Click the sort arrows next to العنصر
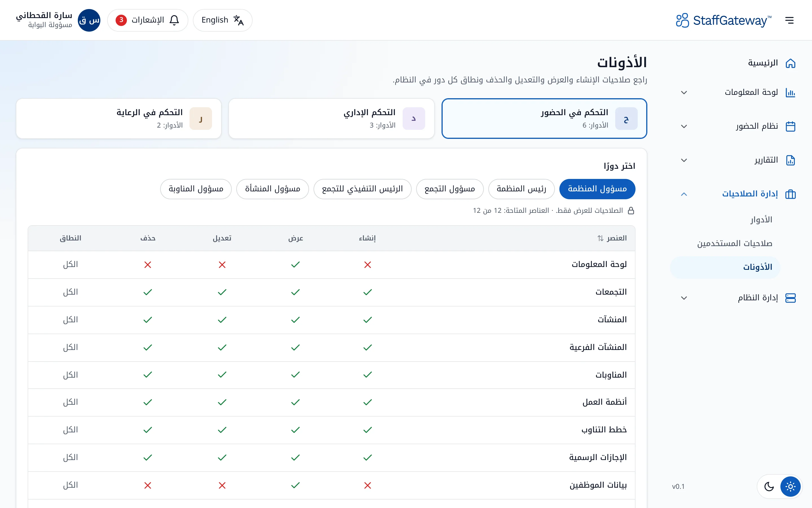 [600, 238]
